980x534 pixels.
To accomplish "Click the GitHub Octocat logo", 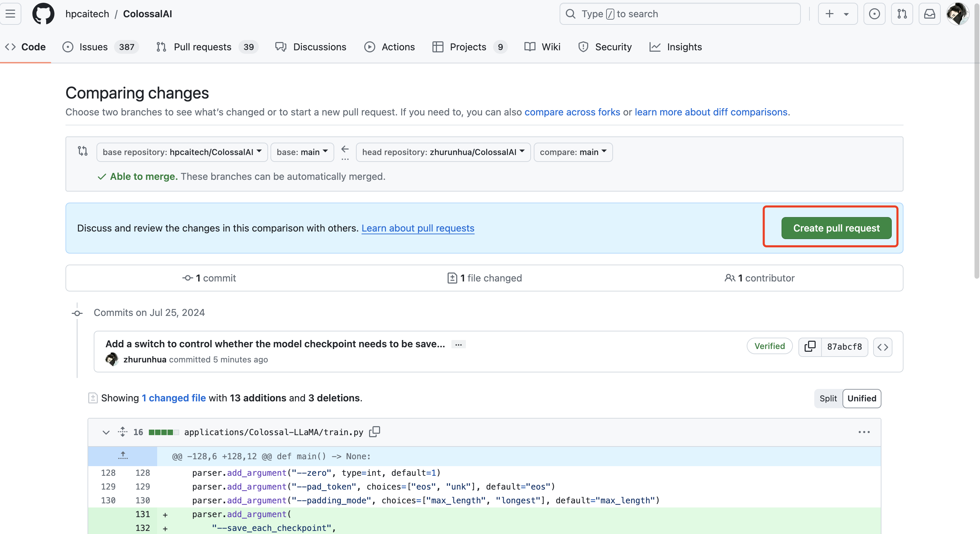I will tap(43, 14).
